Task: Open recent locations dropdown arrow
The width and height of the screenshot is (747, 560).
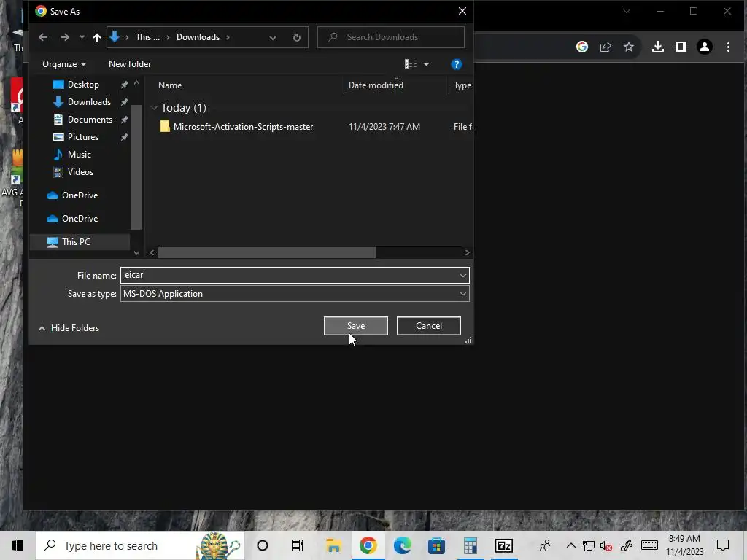Action: pos(82,37)
